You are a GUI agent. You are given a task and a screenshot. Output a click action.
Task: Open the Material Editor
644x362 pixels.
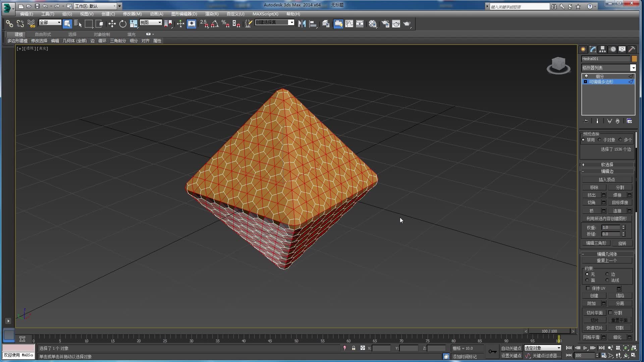pyautogui.click(x=372, y=24)
